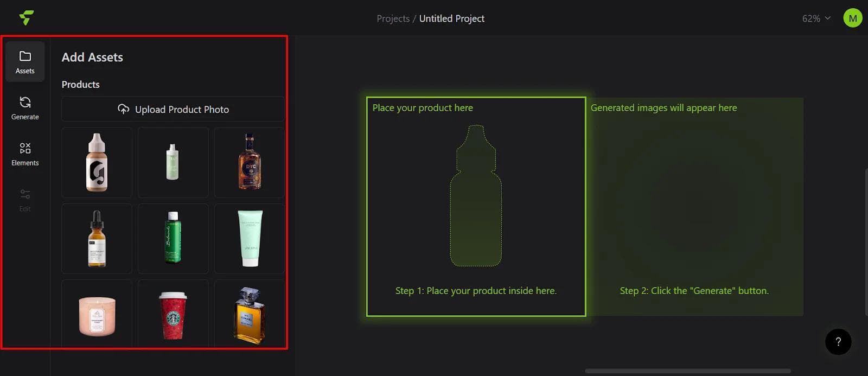The image size is (868, 376).
Task: Select the whisky bottle product thumbnail
Action: click(250, 162)
